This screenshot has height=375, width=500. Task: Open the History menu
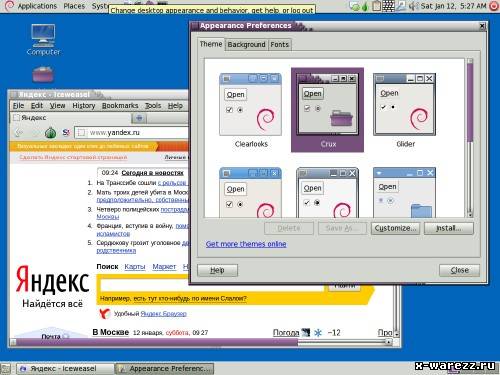[x=84, y=106]
